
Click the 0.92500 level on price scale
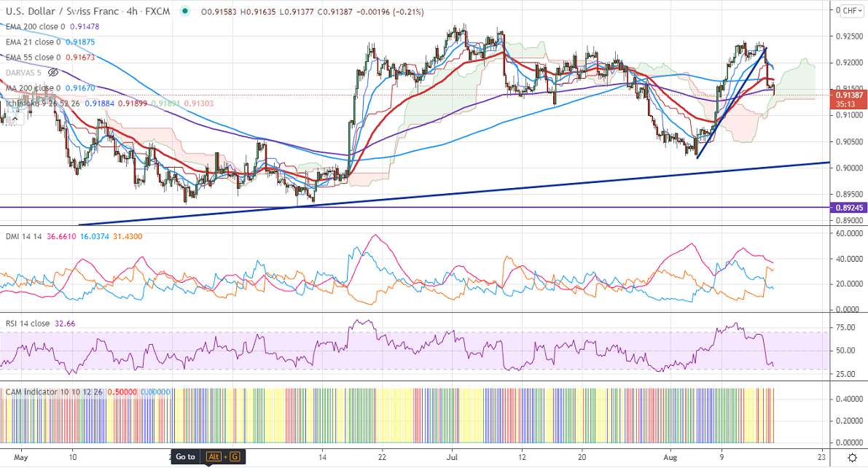click(848, 36)
